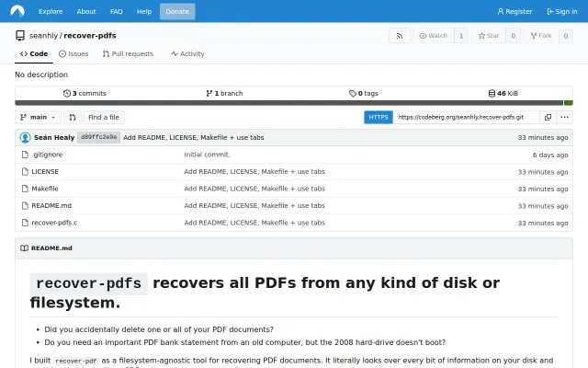This screenshot has width=588, height=368.
Task: Click the clone URL input field
Action: (x=466, y=117)
